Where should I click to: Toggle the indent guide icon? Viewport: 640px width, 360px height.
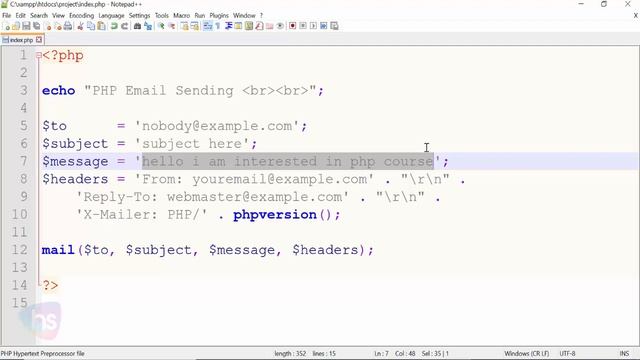pyautogui.click(x=229, y=26)
